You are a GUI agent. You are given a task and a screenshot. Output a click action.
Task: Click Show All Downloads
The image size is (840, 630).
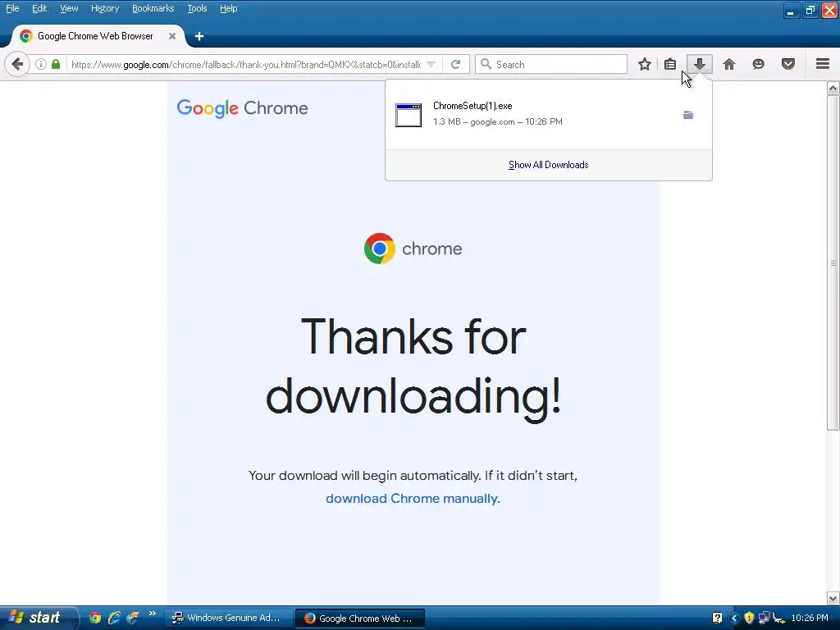click(x=549, y=165)
